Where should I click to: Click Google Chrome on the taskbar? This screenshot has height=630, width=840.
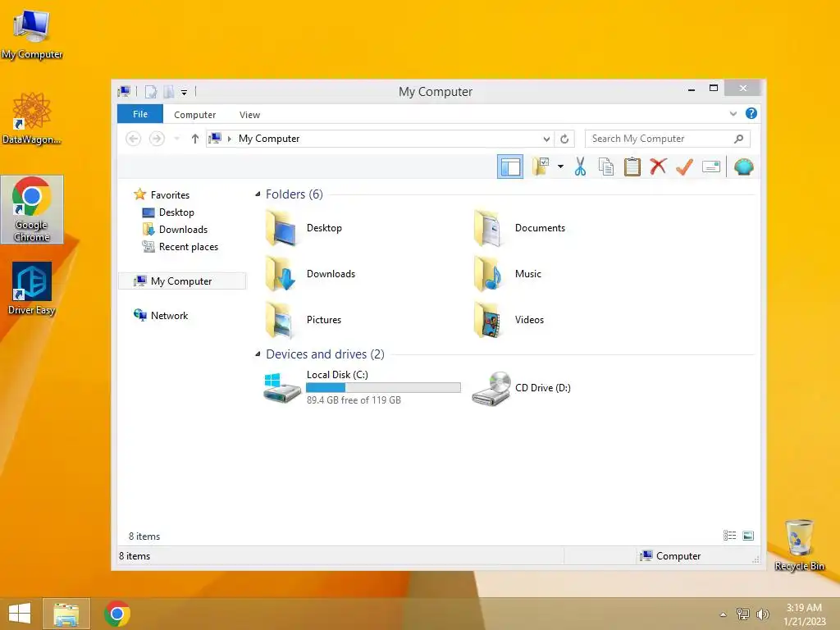pyautogui.click(x=116, y=614)
